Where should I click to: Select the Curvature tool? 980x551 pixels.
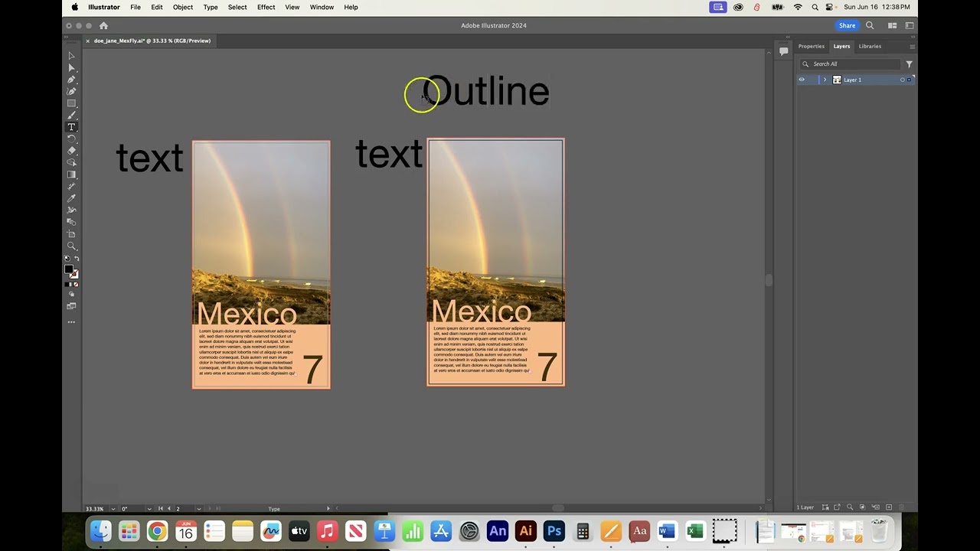[x=71, y=92]
